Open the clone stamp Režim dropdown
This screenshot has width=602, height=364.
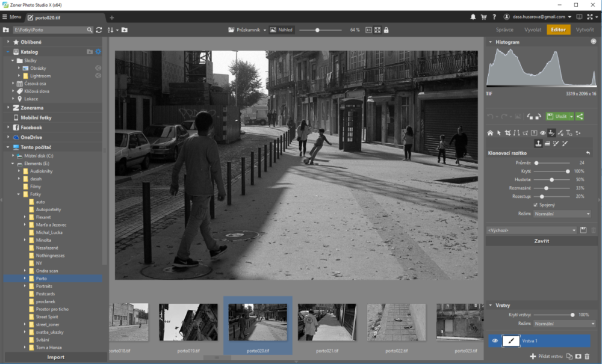coord(562,214)
